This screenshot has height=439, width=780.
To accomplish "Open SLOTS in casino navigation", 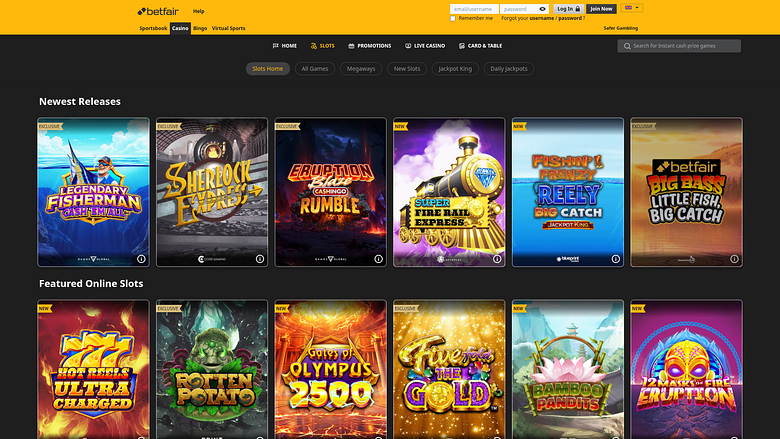I will click(327, 46).
